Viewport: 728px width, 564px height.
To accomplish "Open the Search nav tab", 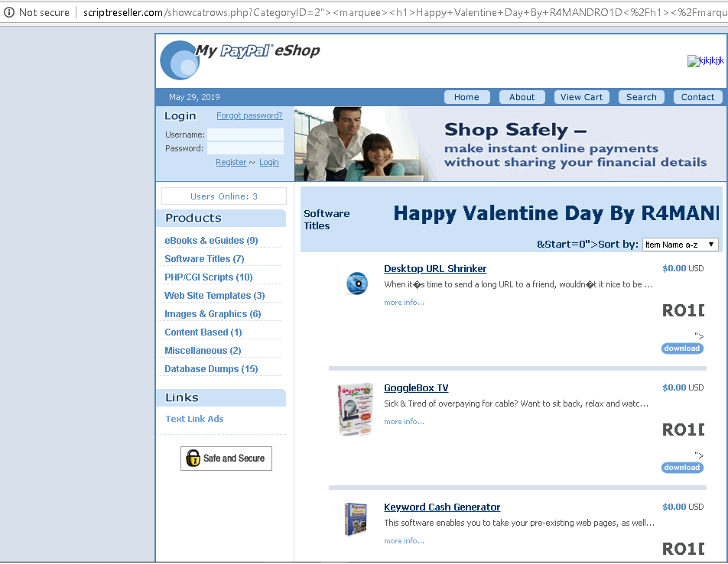I will pos(641,97).
